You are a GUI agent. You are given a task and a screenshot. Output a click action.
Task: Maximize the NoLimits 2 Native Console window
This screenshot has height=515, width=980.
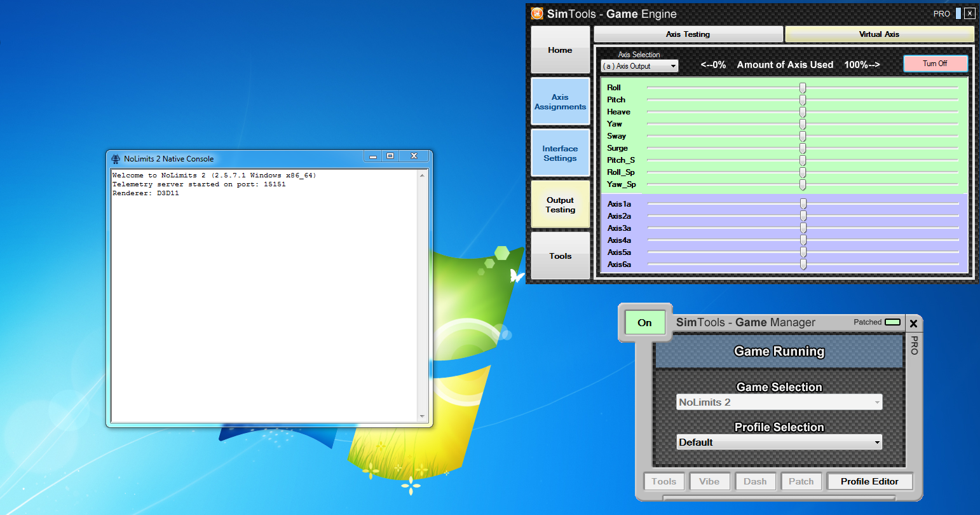pos(390,156)
